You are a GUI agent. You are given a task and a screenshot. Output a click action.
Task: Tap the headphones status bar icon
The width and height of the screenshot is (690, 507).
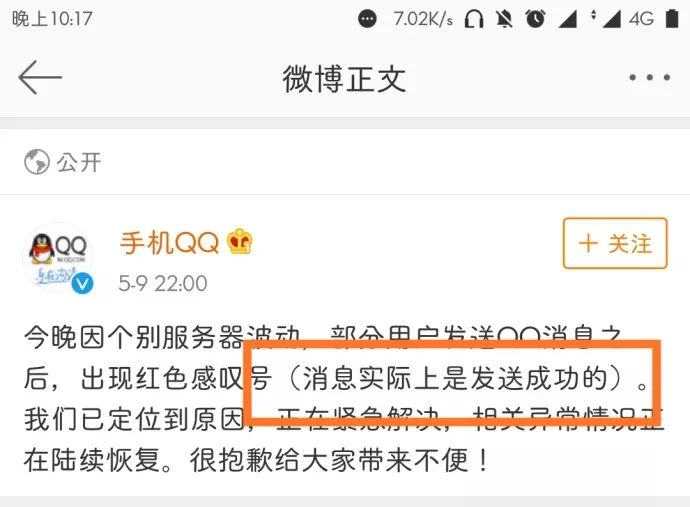[474, 19]
